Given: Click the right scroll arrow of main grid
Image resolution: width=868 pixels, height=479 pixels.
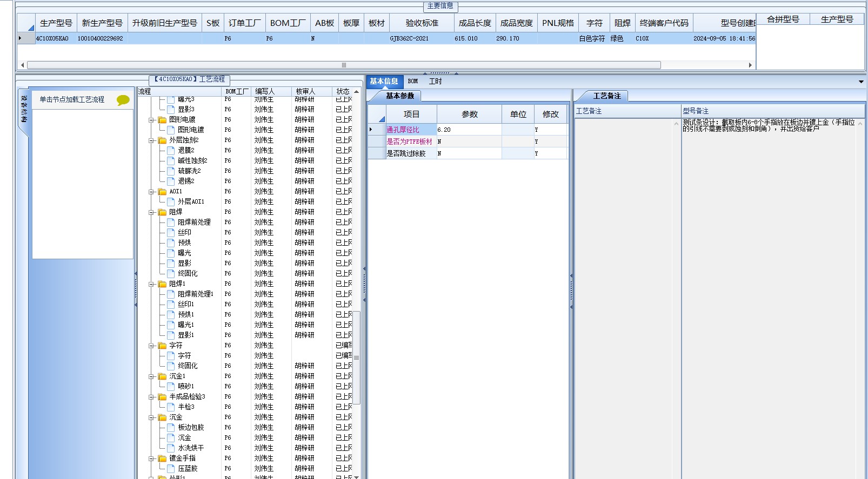Looking at the screenshot, I should [x=750, y=65].
